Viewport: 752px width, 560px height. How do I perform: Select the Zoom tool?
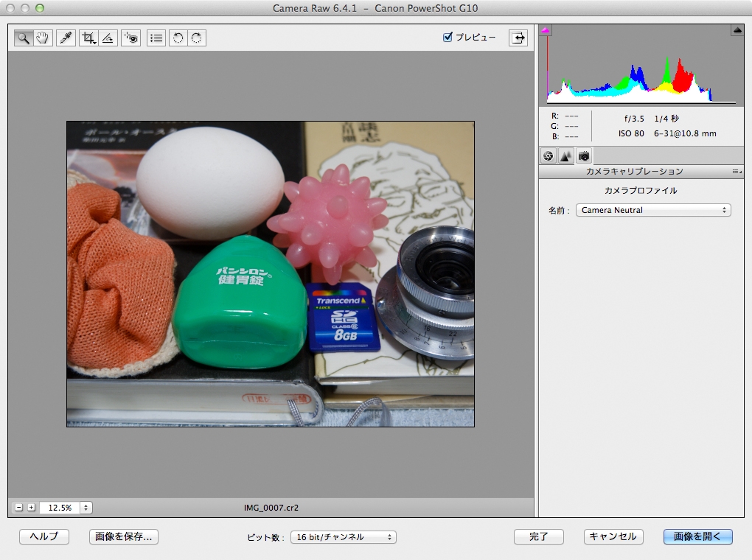coord(24,38)
